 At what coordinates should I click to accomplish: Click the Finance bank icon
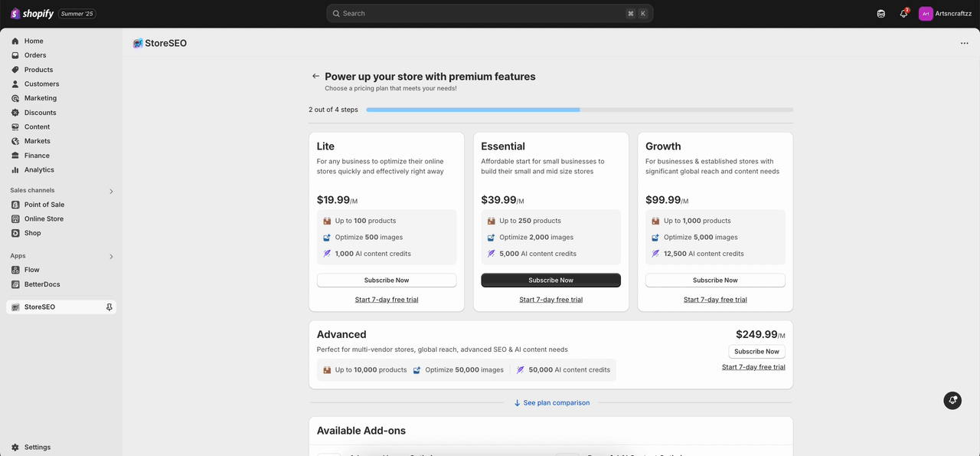pos(15,156)
